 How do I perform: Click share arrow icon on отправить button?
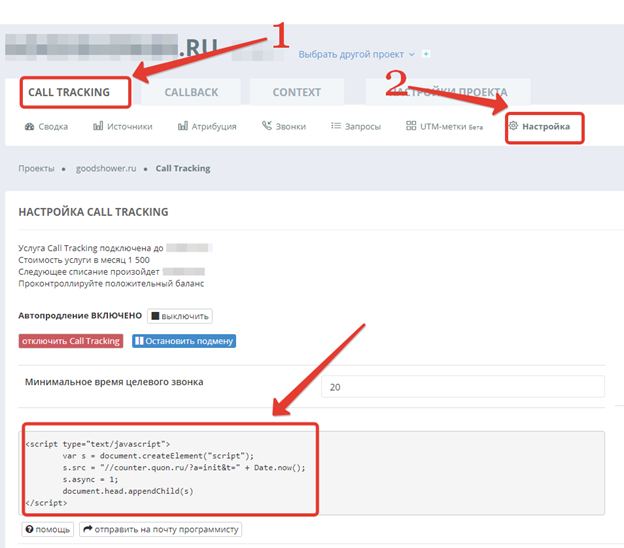(x=88, y=528)
